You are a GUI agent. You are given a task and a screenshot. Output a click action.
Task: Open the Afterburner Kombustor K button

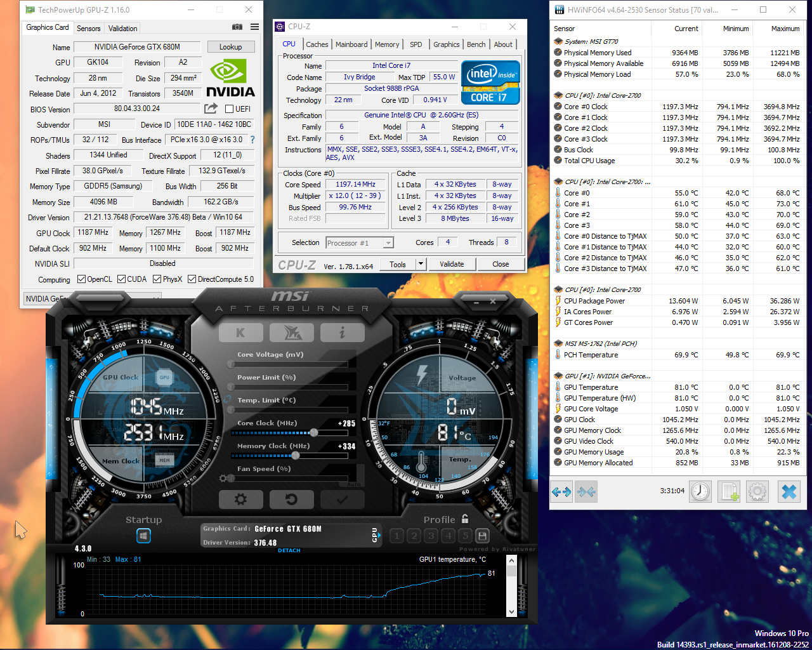pos(240,332)
